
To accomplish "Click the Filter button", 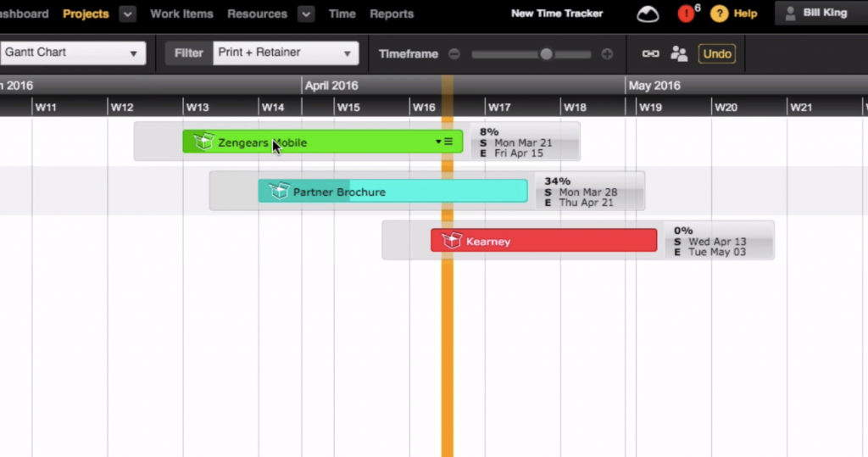I will pyautogui.click(x=189, y=53).
